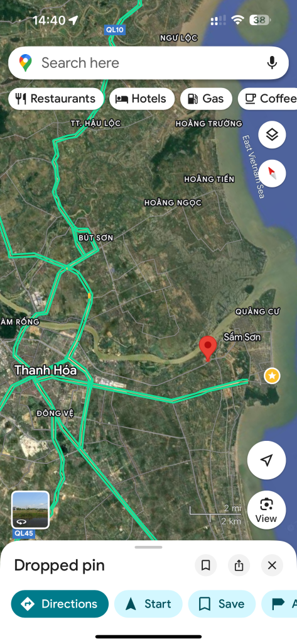Center map on my location arrow
This screenshot has height=644, width=297.
pos(267,460)
